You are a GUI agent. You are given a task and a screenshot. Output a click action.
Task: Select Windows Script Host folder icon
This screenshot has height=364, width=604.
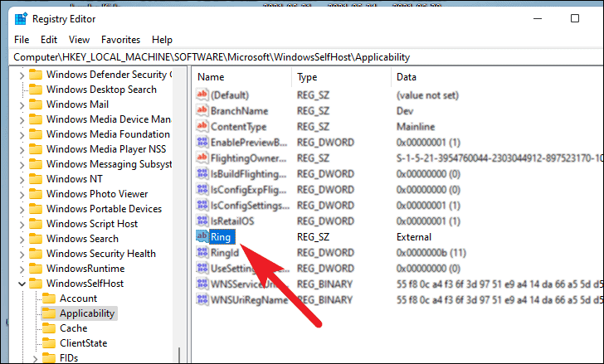coord(36,224)
